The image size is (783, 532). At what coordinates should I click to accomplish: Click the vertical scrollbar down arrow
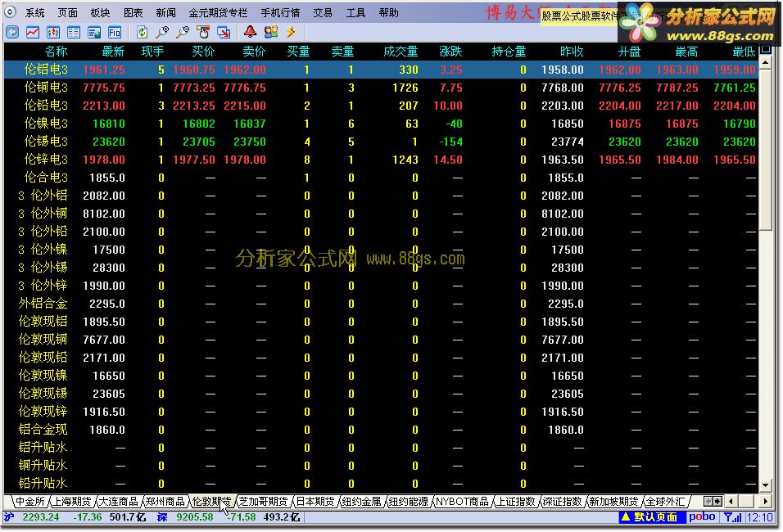(765, 485)
